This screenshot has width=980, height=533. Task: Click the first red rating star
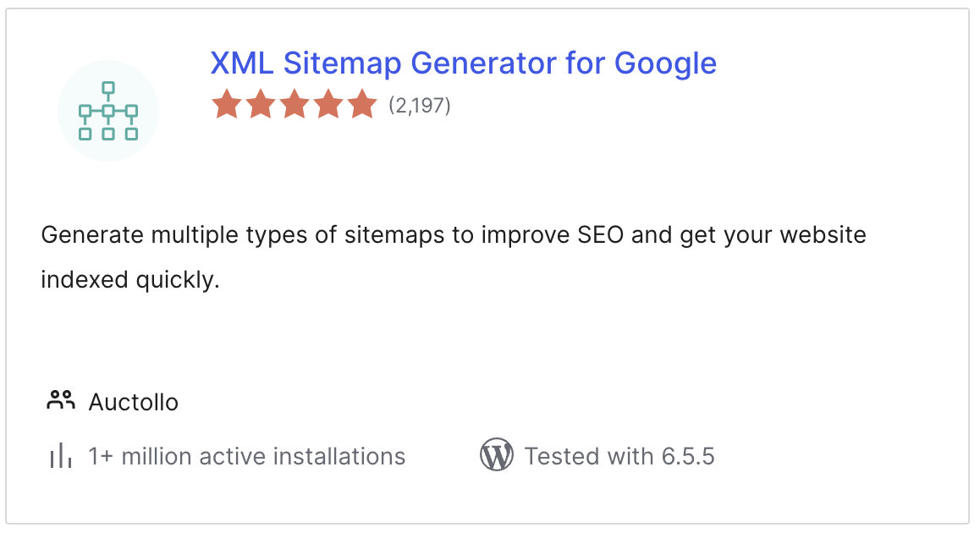(x=225, y=104)
